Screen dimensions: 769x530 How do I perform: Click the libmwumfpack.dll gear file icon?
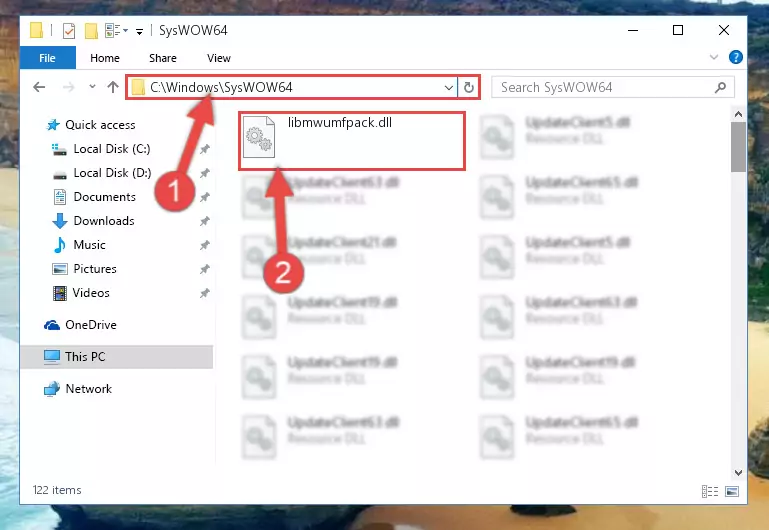[x=259, y=137]
